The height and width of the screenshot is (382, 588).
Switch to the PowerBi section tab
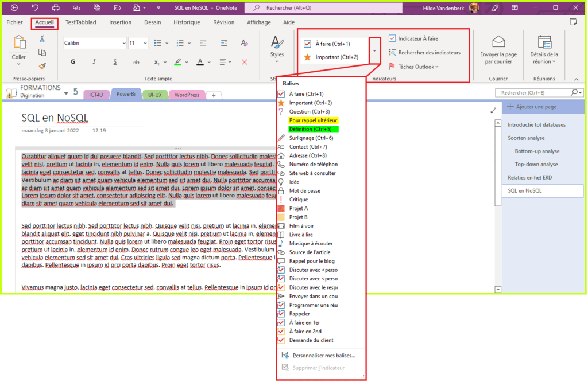coord(126,95)
